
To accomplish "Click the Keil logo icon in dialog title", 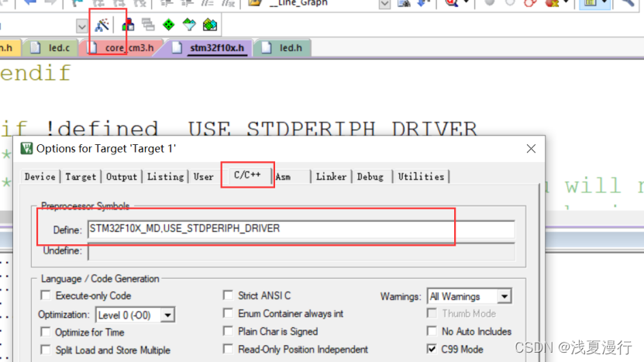I will (26, 148).
